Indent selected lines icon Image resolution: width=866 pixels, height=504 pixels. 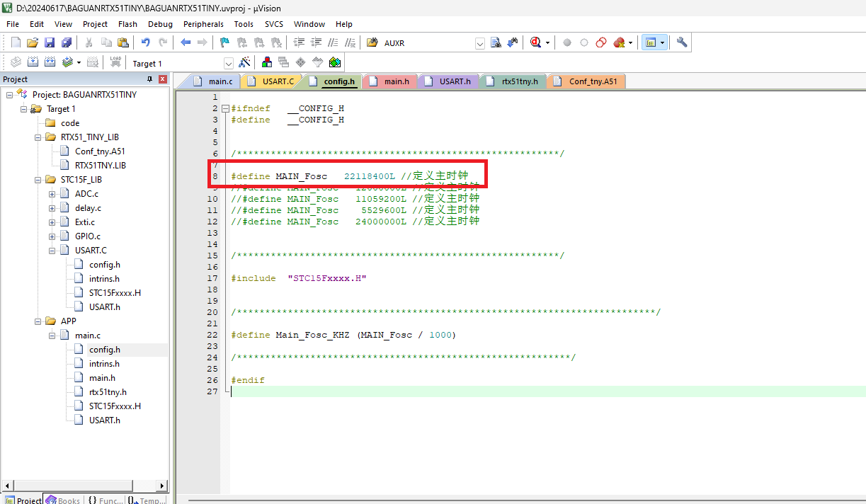300,42
